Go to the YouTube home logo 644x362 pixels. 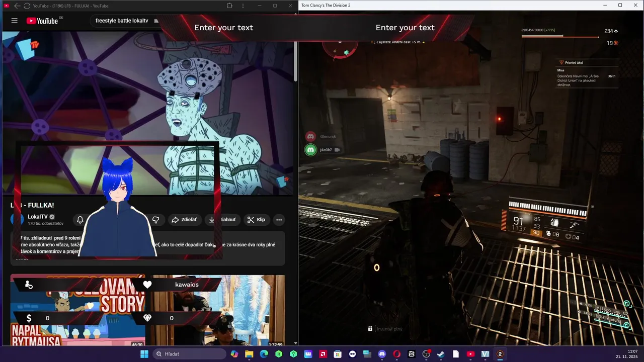[x=42, y=21]
